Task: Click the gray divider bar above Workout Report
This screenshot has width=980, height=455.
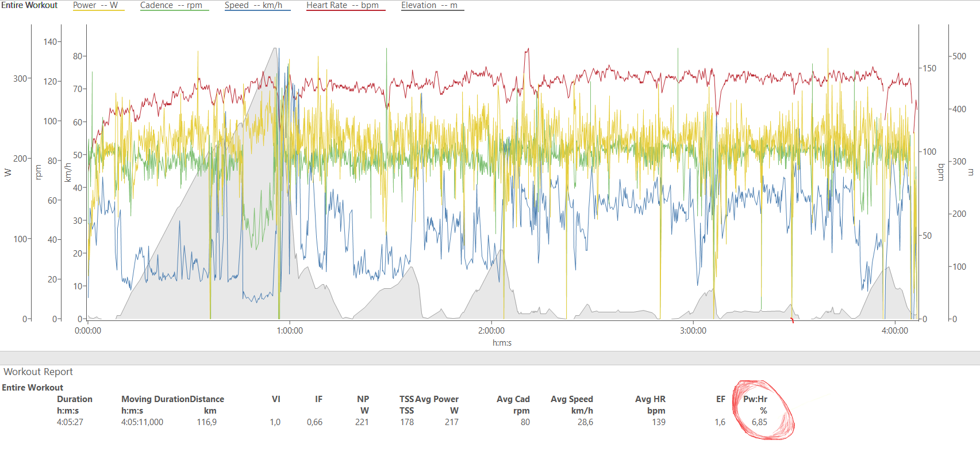Action: pos(490,358)
